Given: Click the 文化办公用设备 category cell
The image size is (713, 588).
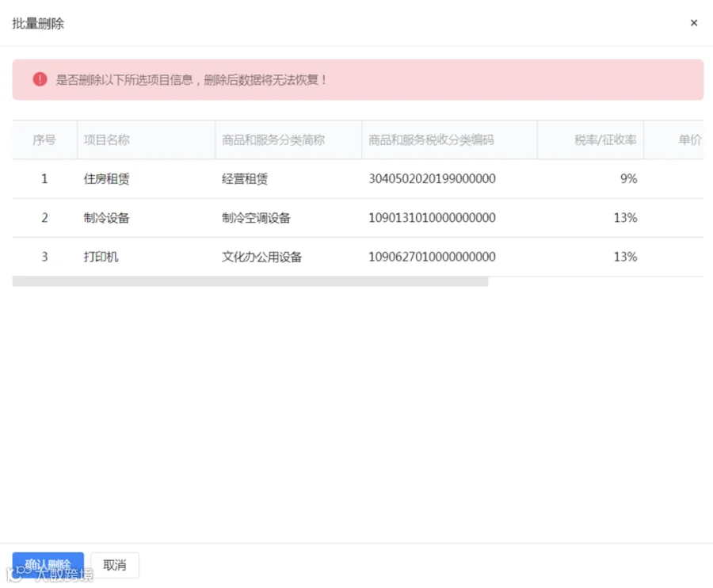Looking at the screenshot, I should pyautogui.click(x=262, y=257).
